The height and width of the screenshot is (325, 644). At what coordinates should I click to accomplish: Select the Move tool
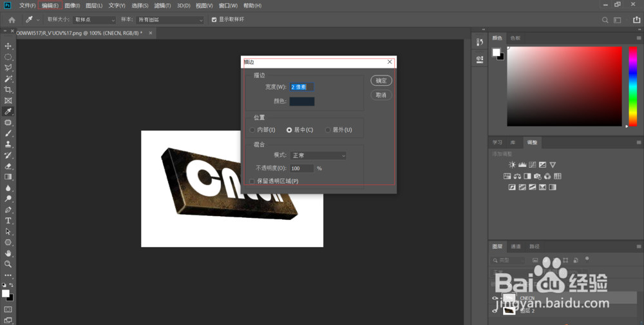[8, 46]
